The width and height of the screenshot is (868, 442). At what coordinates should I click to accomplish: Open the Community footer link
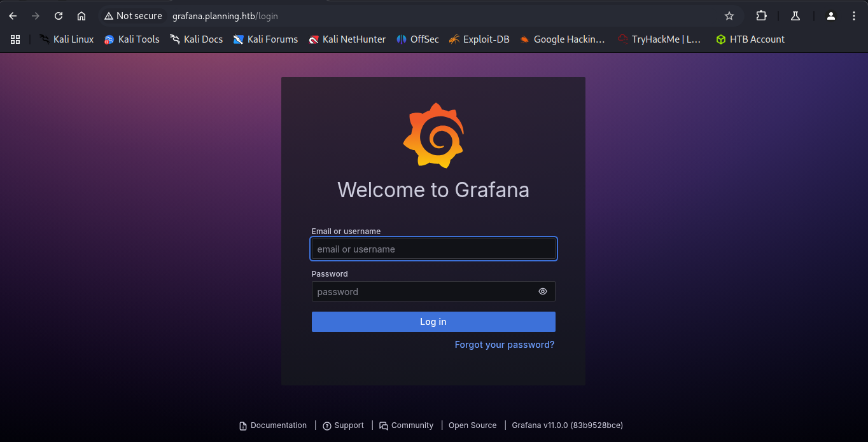coord(406,425)
